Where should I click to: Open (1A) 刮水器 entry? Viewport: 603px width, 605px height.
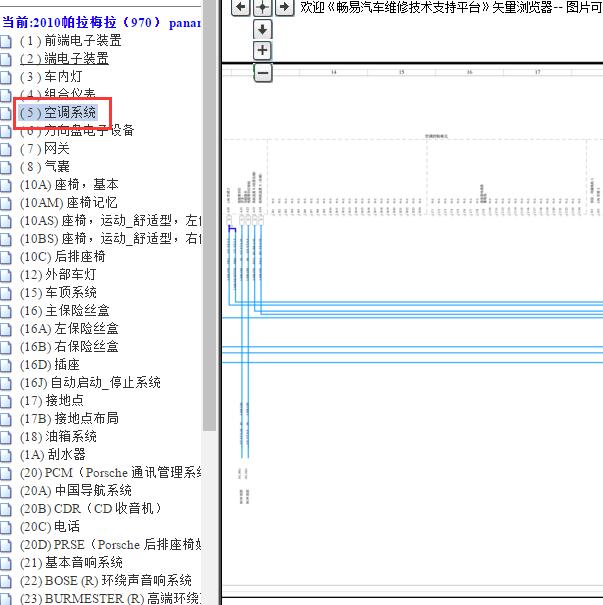(53, 455)
